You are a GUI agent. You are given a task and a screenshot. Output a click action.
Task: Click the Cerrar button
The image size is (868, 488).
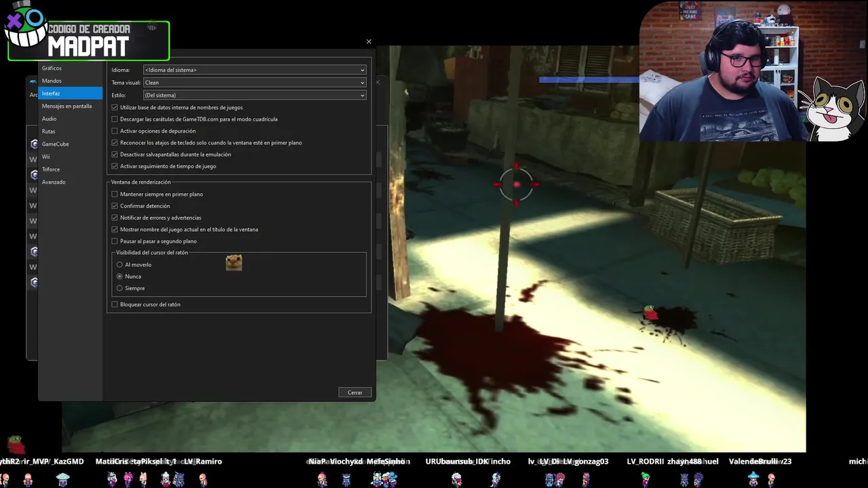pyautogui.click(x=355, y=392)
